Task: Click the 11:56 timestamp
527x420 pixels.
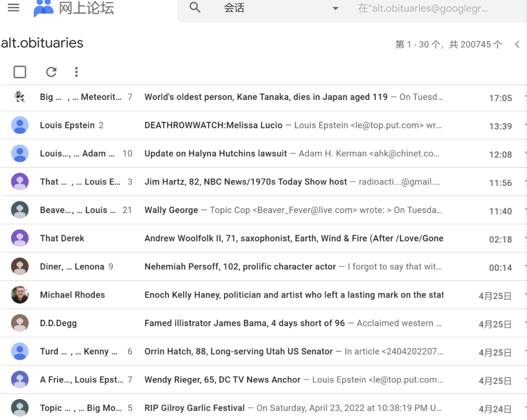Action: tap(501, 183)
